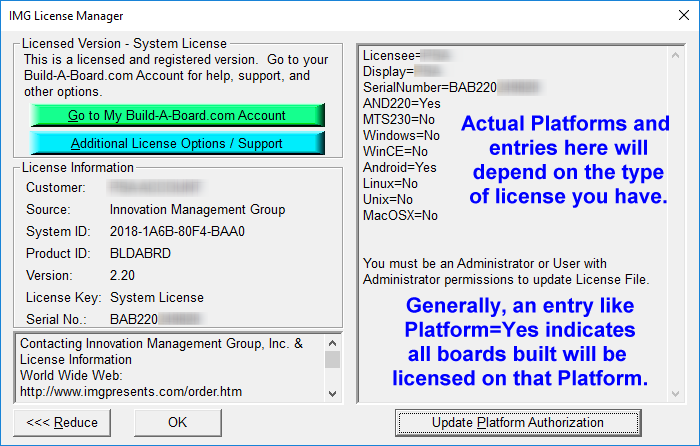The width and height of the screenshot is (700, 446).
Task: Click the Windows=No entry in license text
Action: 401,135
